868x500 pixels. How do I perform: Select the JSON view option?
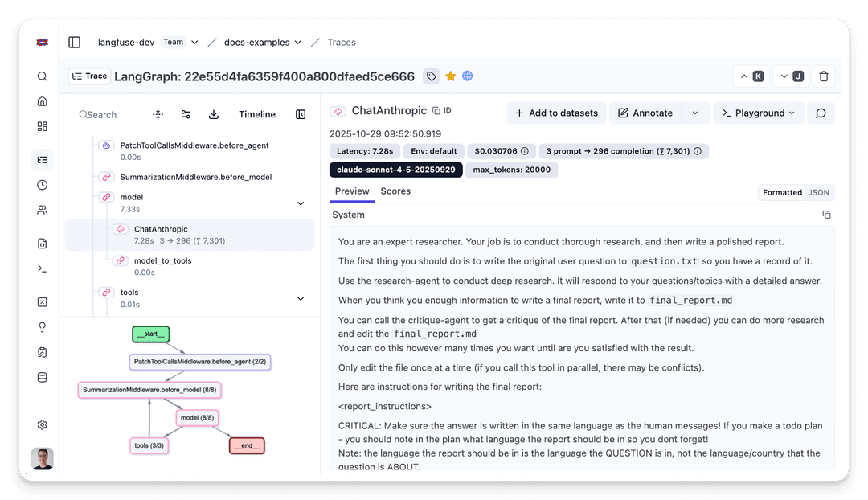(x=818, y=192)
